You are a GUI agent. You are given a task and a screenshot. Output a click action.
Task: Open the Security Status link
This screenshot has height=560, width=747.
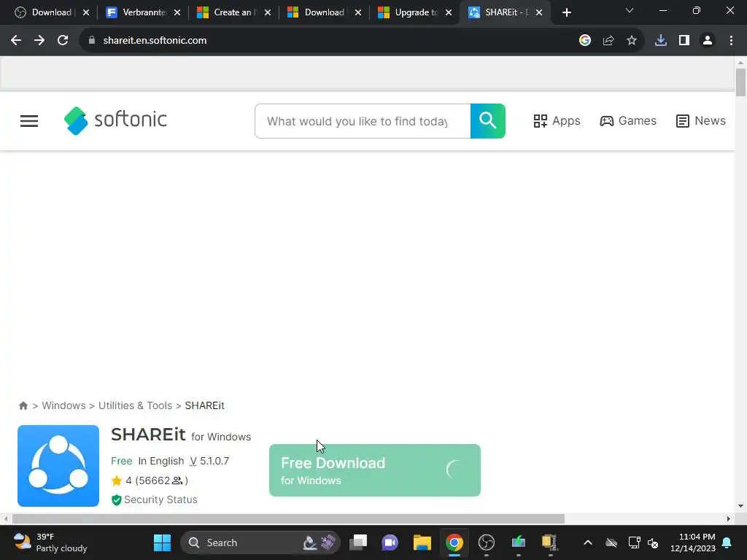(x=155, y=499)
